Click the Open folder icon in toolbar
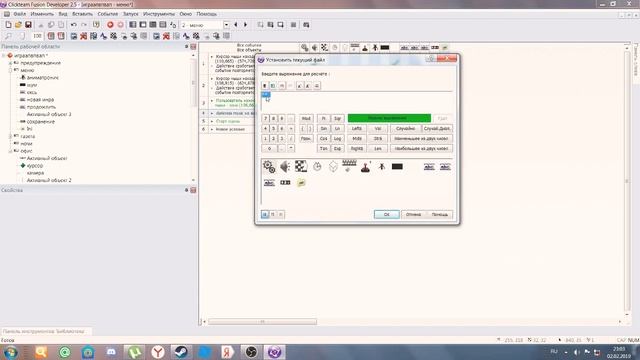Image resolution: width=640 pixels, height=360 pixels. [18, 25]
